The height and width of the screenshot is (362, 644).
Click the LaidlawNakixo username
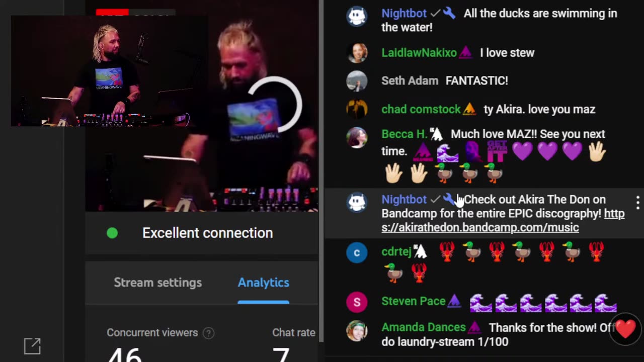point(419,53)
